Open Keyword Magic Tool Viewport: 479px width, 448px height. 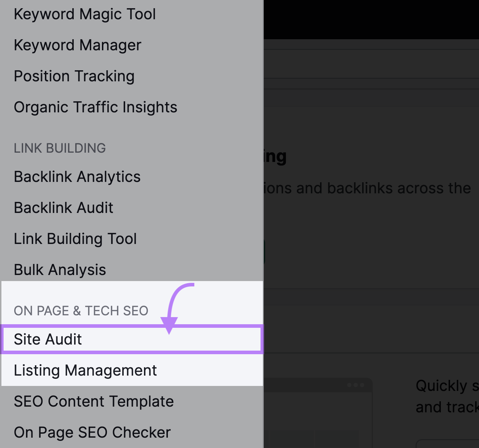point(85,15)
